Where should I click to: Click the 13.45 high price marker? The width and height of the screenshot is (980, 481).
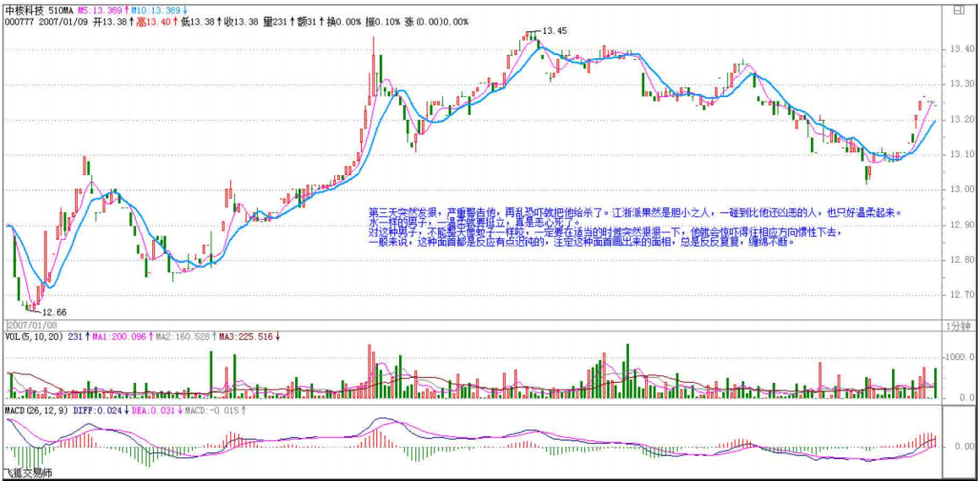(554, 31)
